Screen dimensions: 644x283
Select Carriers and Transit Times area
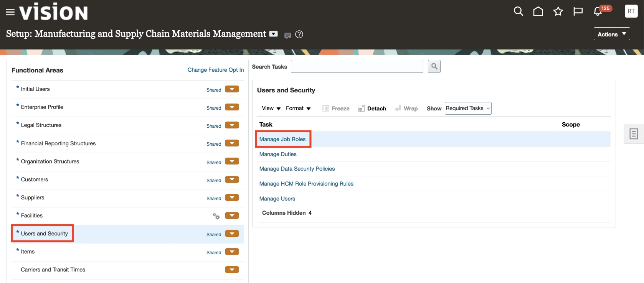(53, 270)
